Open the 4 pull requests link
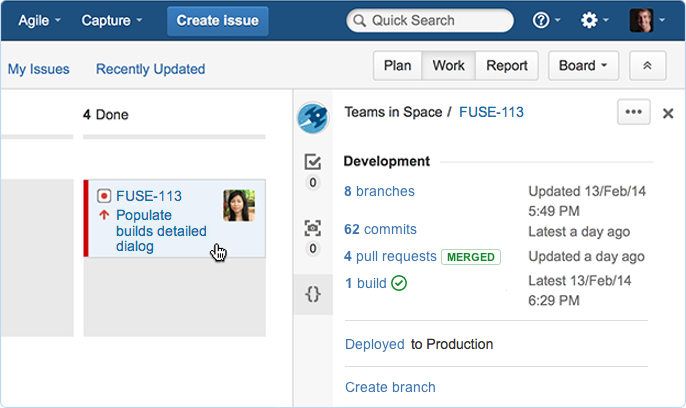The width and height of the screenshot is (686, 408). click(x=390, y=256)
